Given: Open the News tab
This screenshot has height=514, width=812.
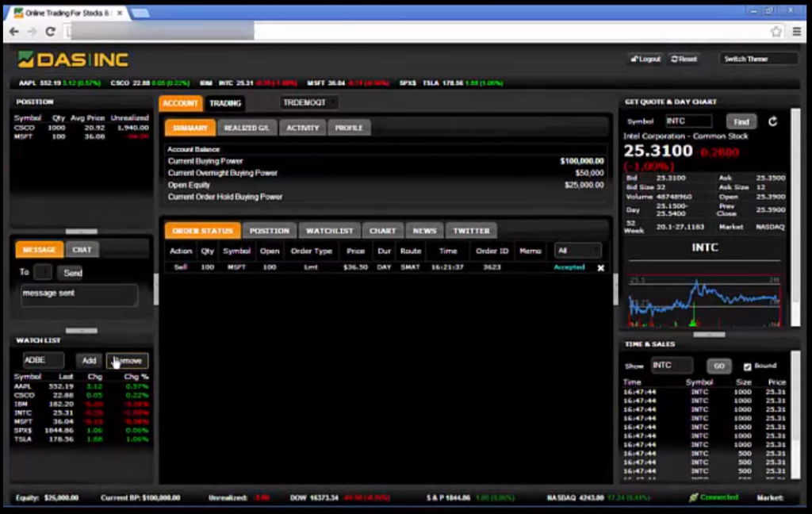Looking at the screenshot, I should 425,231.
